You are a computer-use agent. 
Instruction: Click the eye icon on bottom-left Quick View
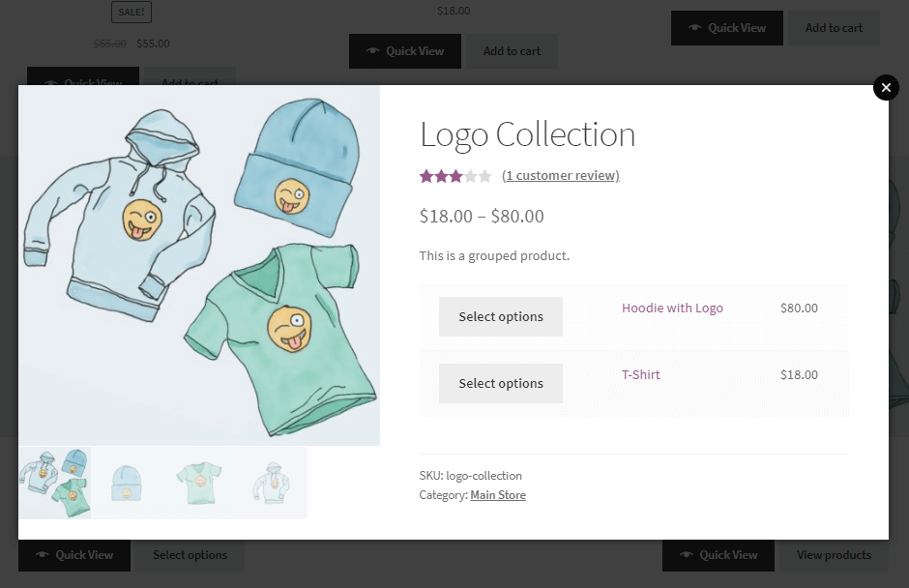click(43, 555)
